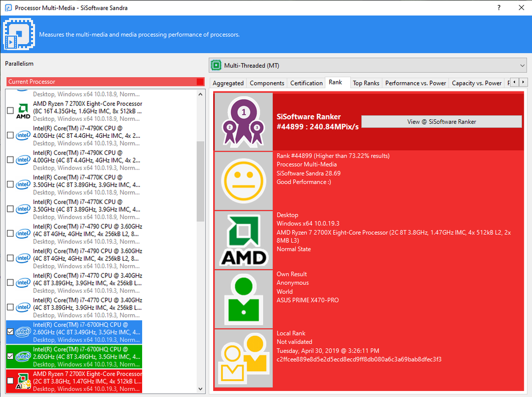Screen dimensions: 532x397
Task: Click the Windows x64 10.0.19.3 text
Action: point(308,223)
